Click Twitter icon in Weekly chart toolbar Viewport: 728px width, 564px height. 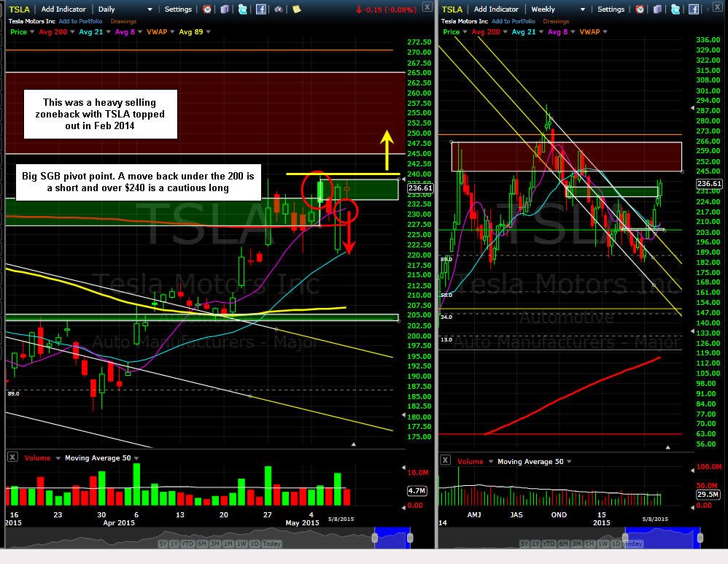(675, 9)
